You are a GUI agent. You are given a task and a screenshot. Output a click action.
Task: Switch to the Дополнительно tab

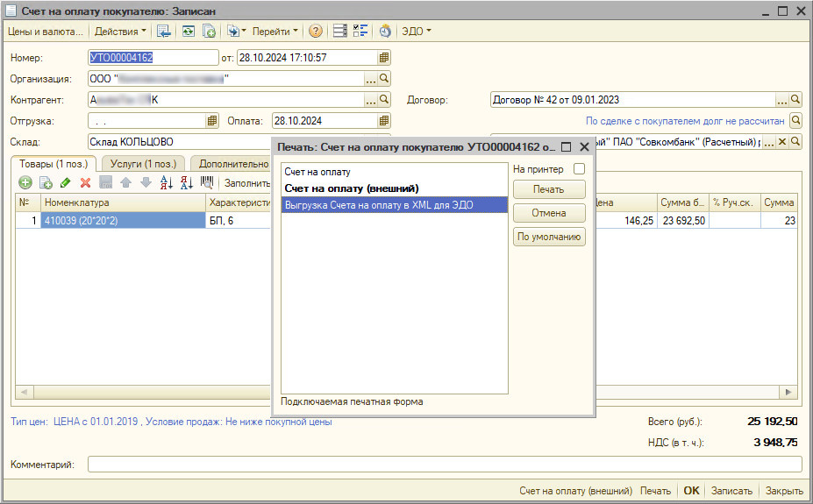tap(233, 164)
